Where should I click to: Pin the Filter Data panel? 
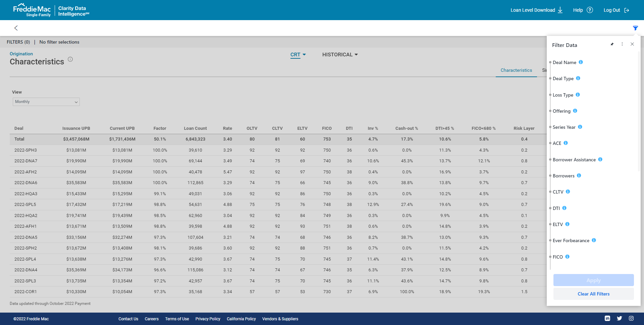click(x=612, y=44)
